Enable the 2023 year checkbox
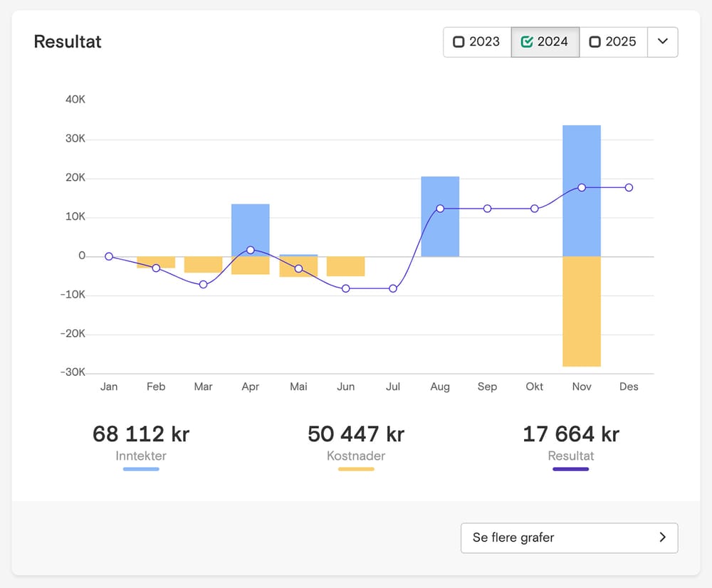Image resolution: width=712 pixels, height=588 pixels. pos(459,42)
